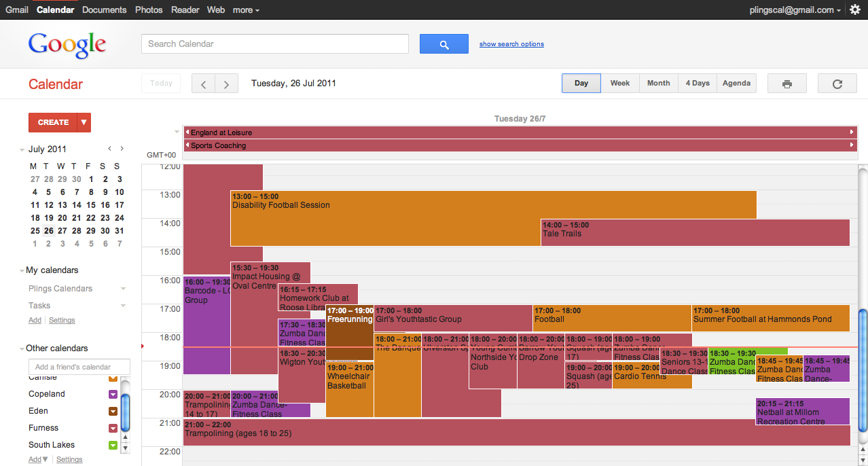Screen dimensions: 868x466
Task: Open Gmail from the top bar
Action: 17,10
